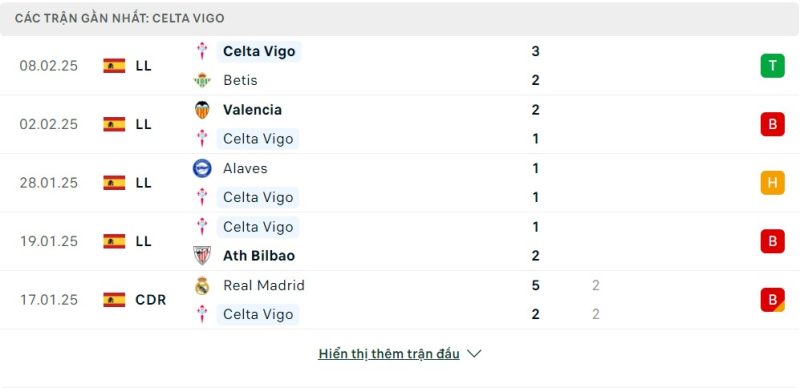The image size is (800, 388).
Task: Click the Spain flag beside CDR
Action: coord(114,300)
